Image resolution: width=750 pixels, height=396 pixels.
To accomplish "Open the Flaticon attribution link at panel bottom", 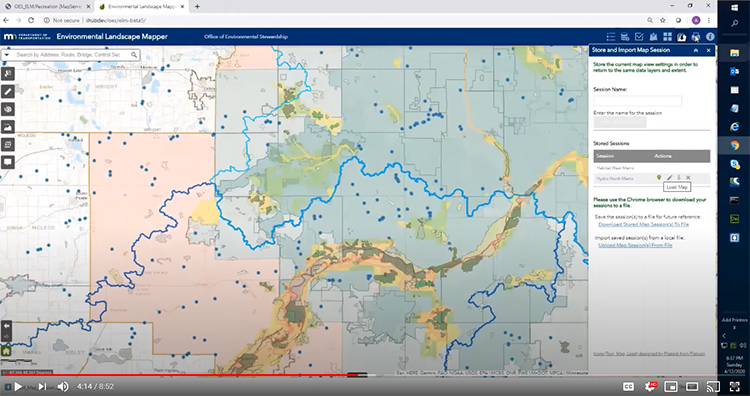I will [x=649, y=354].
